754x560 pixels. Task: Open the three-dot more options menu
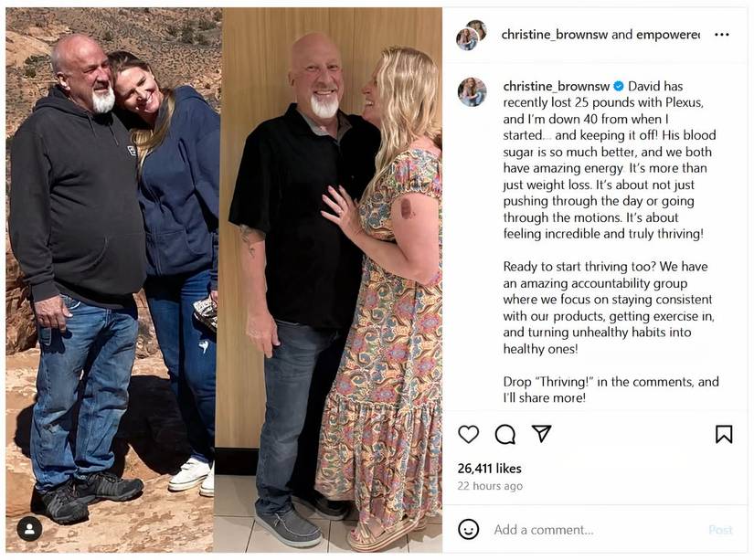click(722, 35)
